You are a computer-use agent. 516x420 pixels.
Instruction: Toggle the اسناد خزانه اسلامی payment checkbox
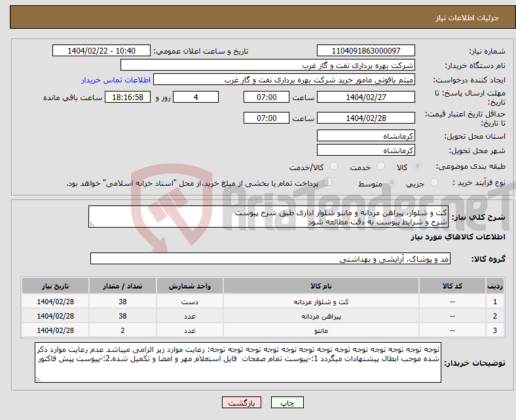pos(327,182)
